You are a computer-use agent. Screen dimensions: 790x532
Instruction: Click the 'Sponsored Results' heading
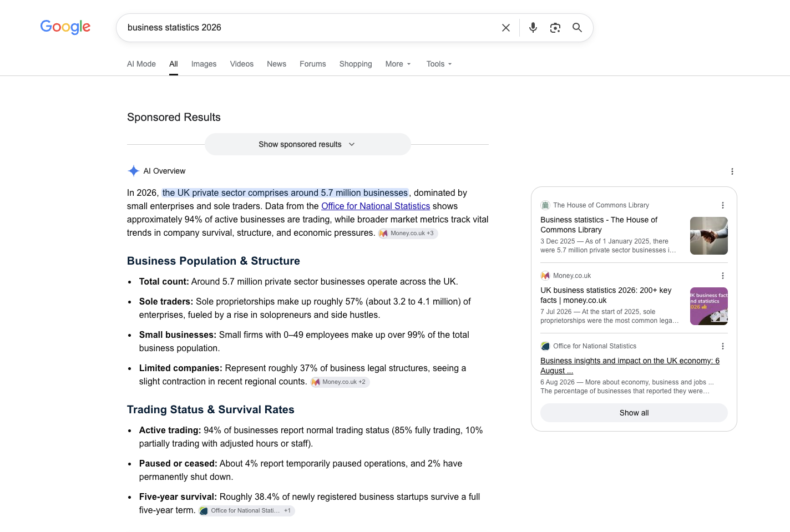(174, 117)
